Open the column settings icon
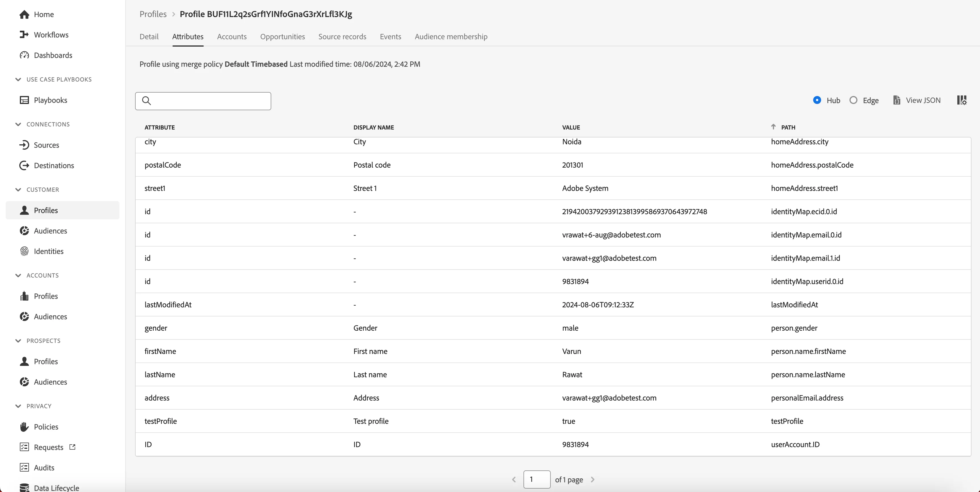980x492 pixels. pyautogui.click(x=962, y=100)
